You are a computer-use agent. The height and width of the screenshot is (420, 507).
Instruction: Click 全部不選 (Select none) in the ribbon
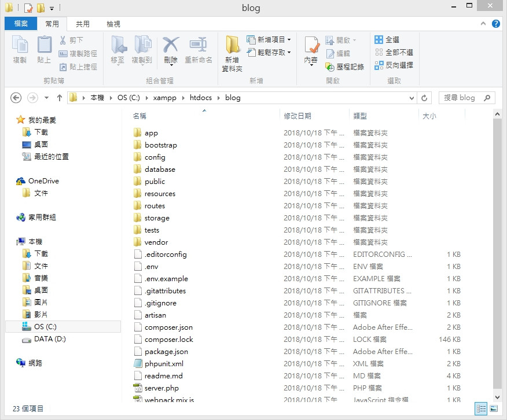pos(394,52)
